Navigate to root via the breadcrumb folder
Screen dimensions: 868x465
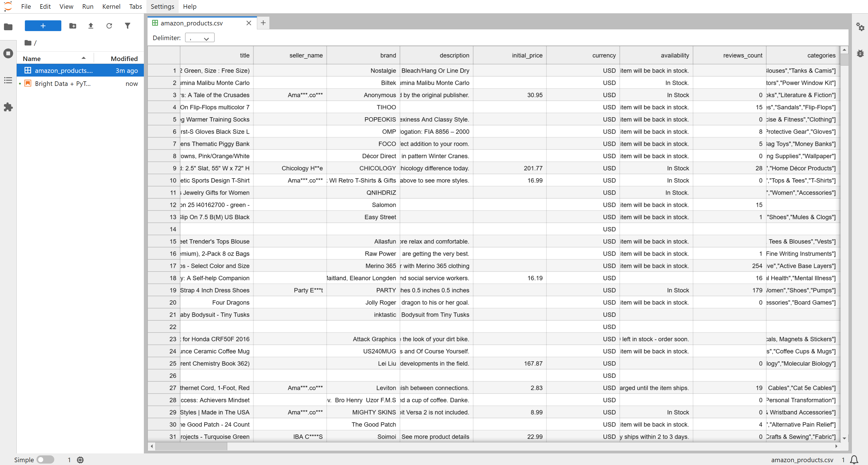[28, 43]
